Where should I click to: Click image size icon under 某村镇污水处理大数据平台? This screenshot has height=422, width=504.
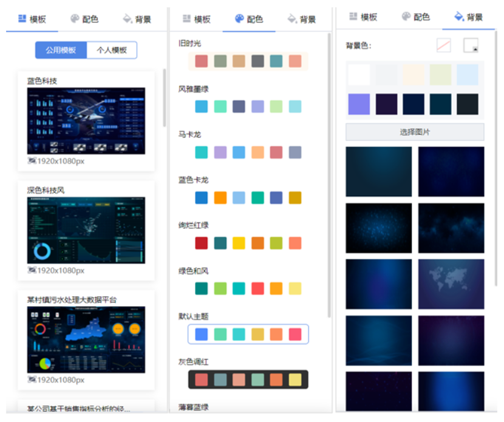pyautogui.click(x=32, y=379)
